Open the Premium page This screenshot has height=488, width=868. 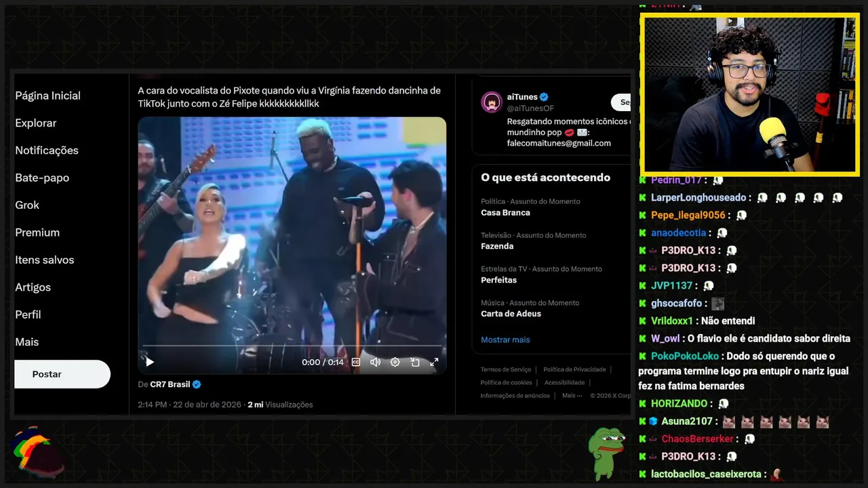(37, 232)
